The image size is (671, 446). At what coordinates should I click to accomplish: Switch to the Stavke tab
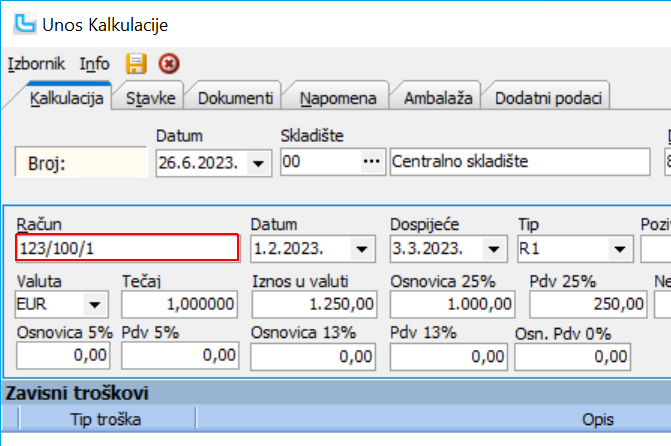(150, 98)
